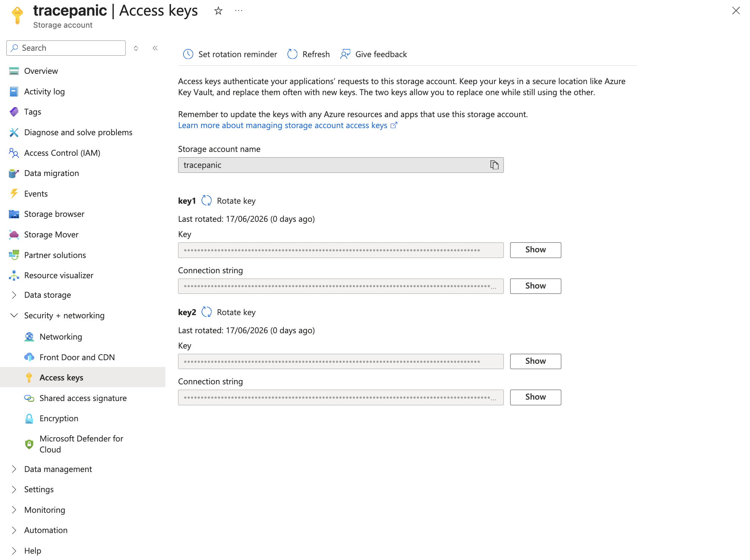Click the Events lightning bolt icon

(14, 194)
